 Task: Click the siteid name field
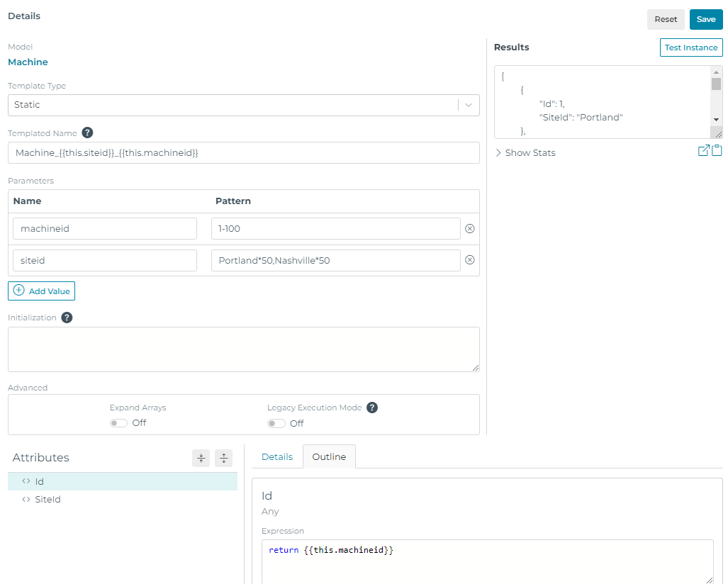(105, 260)
